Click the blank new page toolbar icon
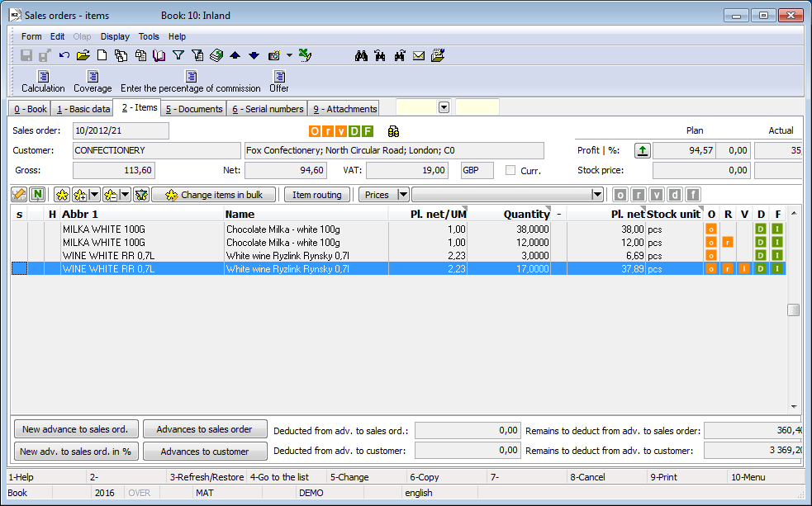Screen dimensions: 812x506 (102, 55)
